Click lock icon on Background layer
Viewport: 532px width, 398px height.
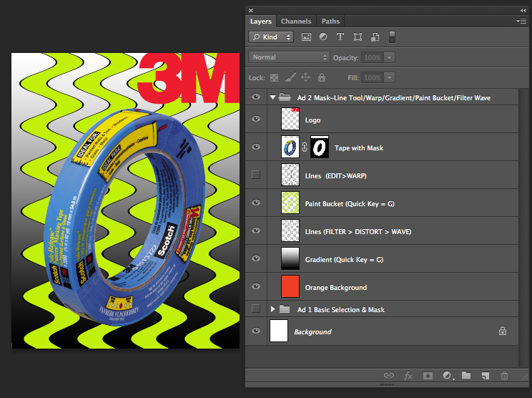click(503, 331)
